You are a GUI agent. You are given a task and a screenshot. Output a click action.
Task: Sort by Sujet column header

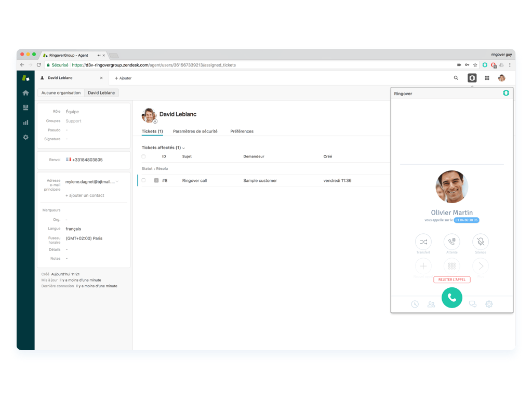[x=187, y=156]
